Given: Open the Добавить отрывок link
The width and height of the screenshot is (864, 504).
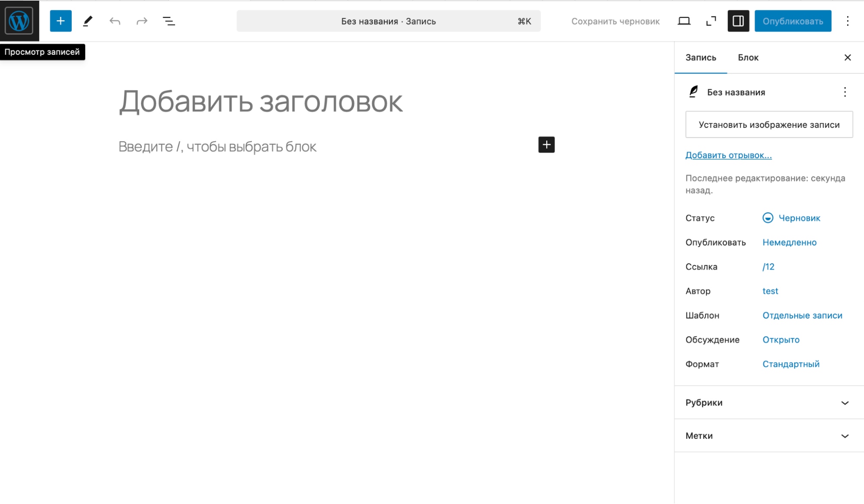Looking at the screenshot, I should (x=728, y=155).
